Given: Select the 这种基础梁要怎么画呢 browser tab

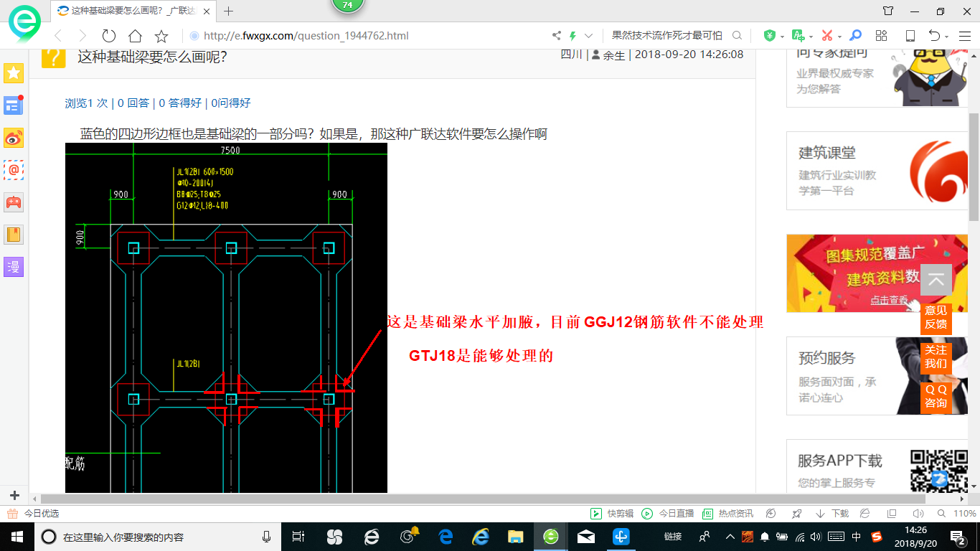Looking at the screenshot, I should tap(134, 11).
